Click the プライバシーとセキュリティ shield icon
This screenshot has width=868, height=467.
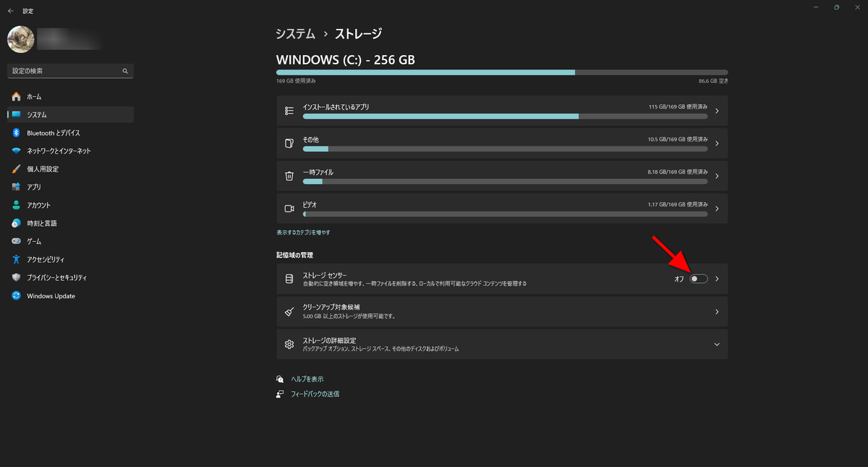[16, 277]
